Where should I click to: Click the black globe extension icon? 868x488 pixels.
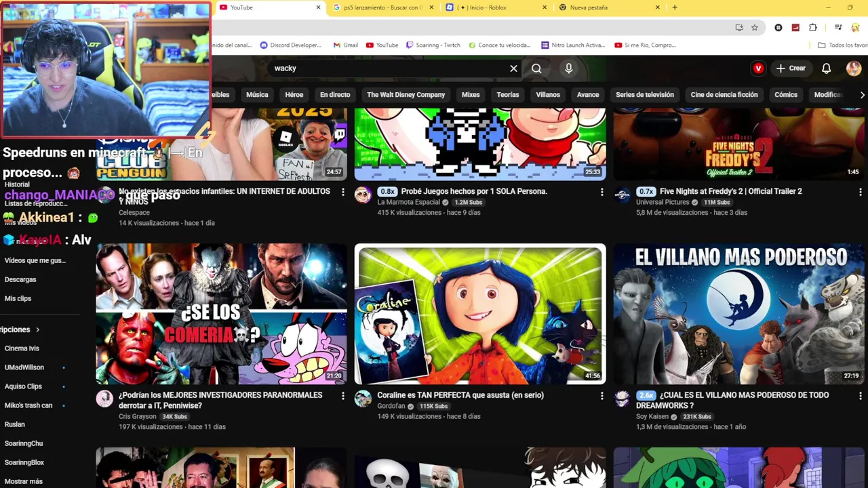(778, 27)
